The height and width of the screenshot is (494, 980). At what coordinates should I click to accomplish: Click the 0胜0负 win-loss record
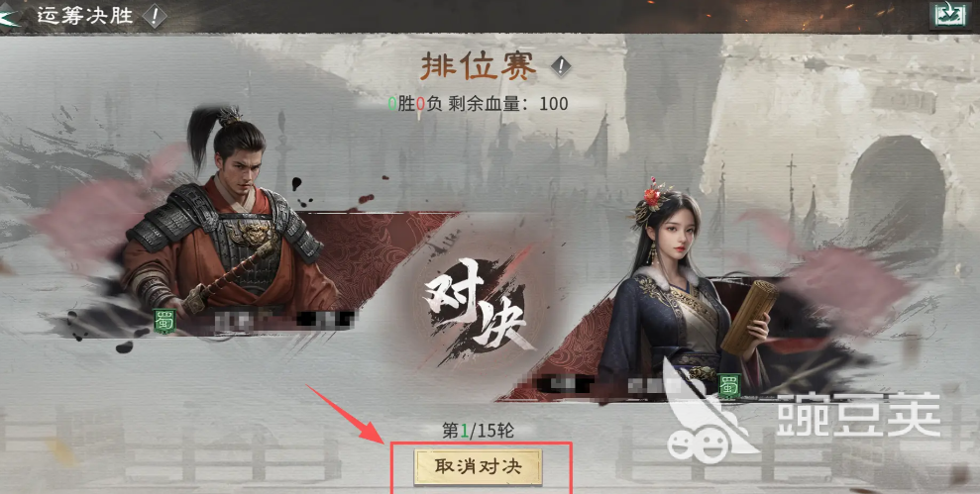[415, 103]
